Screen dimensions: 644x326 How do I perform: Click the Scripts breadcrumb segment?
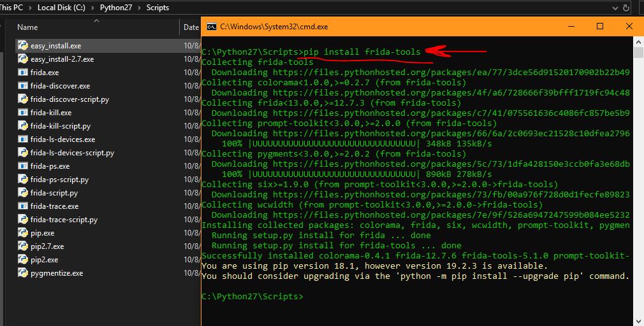click(157, 8)
